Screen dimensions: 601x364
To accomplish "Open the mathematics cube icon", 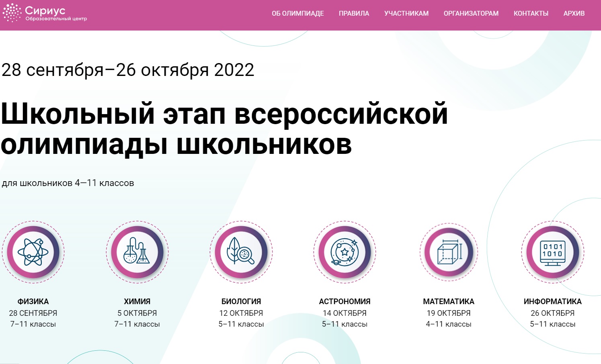I will tap(449, 252).
